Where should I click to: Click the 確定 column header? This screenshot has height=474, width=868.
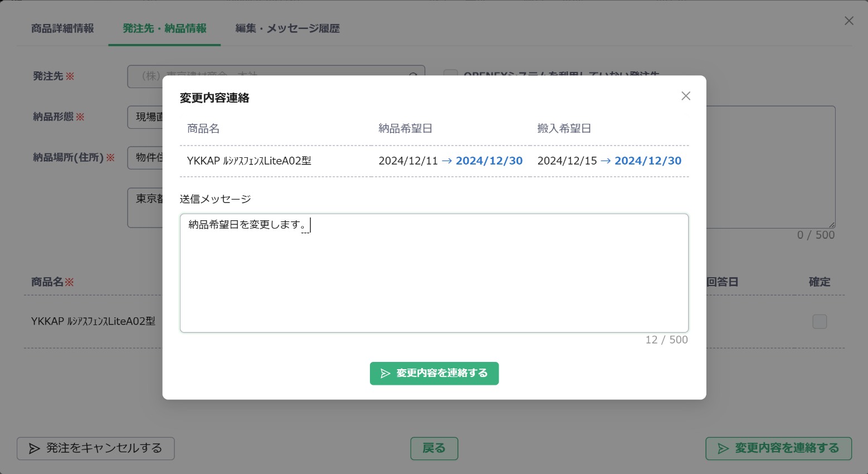tap(820, 282)
